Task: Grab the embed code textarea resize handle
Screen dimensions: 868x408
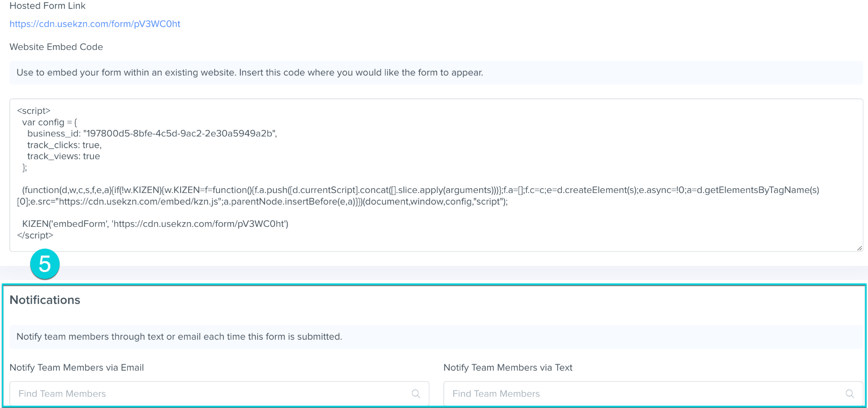Action: point(860,248)
